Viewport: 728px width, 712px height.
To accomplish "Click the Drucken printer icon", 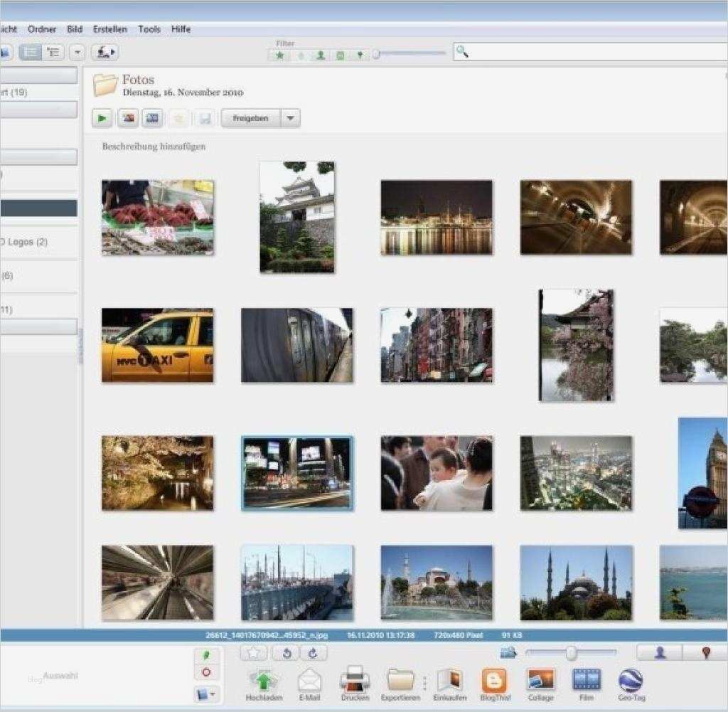I will pos(355,680).
